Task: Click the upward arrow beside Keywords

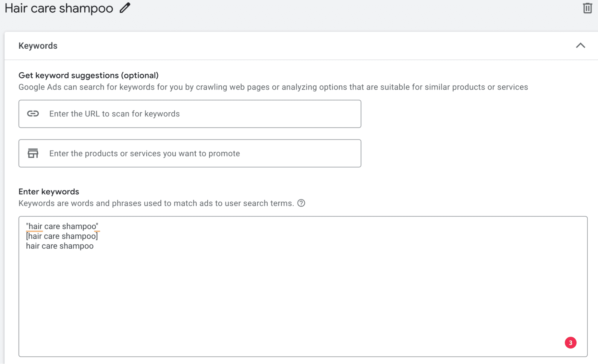Action: pyautogui.click(x=581, y=46)
